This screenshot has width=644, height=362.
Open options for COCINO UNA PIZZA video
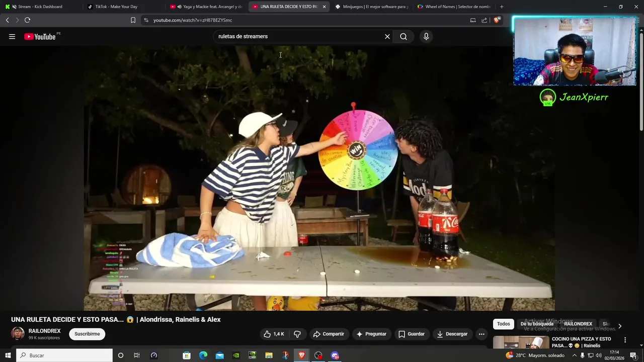point(625,340)
